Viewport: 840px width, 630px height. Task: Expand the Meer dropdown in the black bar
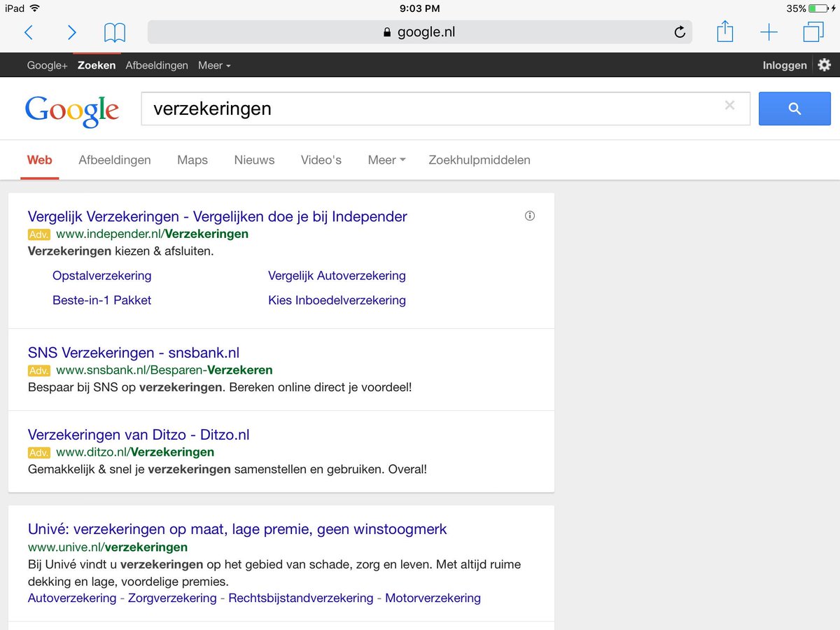(x=214, y=65)
